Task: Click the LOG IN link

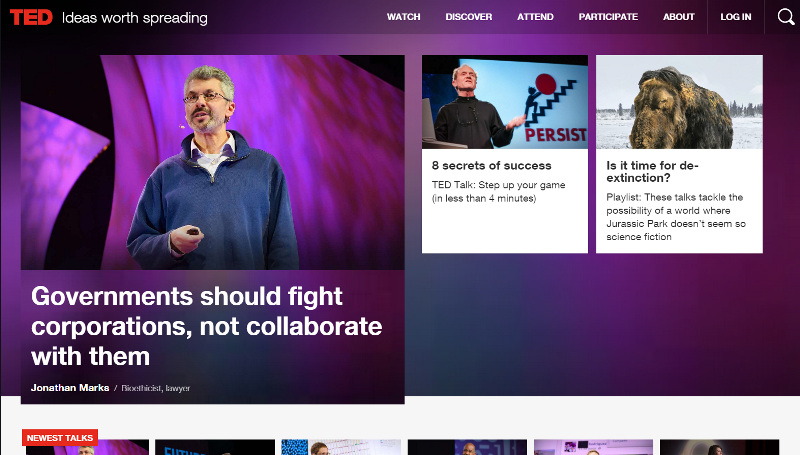Action: pyautogui.click(x=736, y=17)
